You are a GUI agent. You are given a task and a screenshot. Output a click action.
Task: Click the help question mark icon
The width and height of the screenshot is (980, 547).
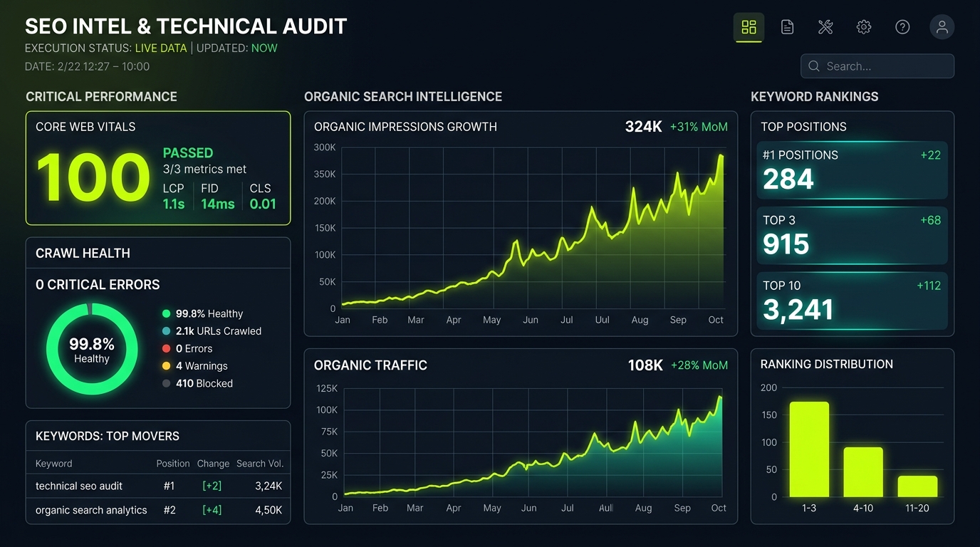pyautogui.click(x=902, y=27)
